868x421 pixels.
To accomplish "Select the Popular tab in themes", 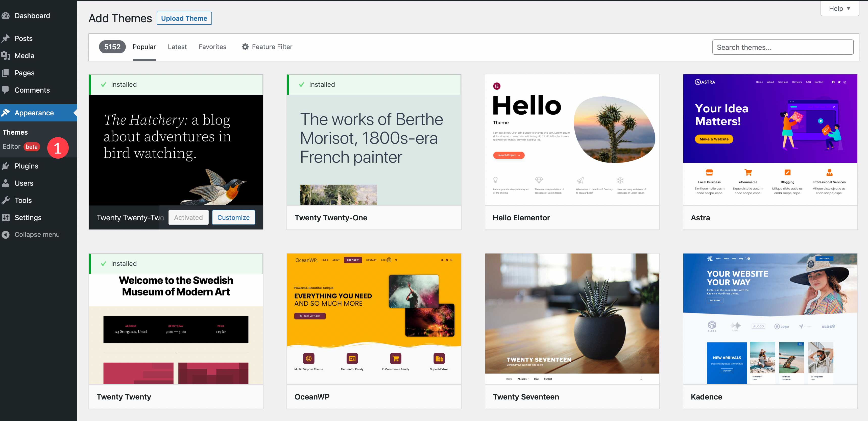I will [144, 47].
